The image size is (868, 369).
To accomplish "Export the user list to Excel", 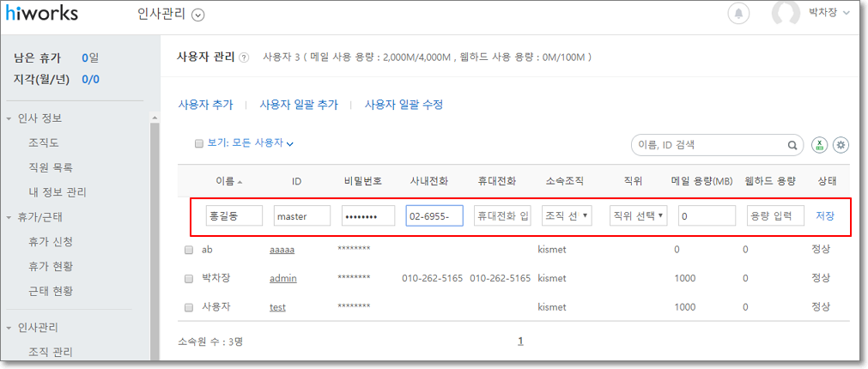I will (x=819, y=145).
